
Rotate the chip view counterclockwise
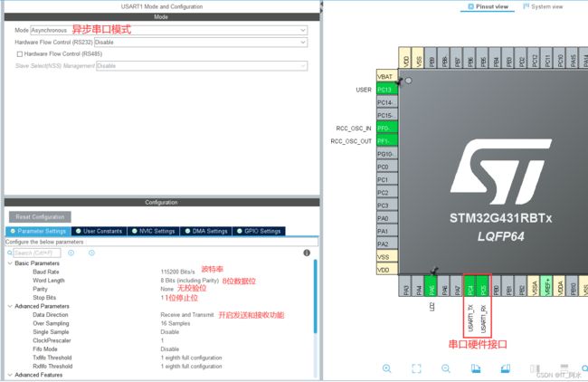(x=505, y=368)
